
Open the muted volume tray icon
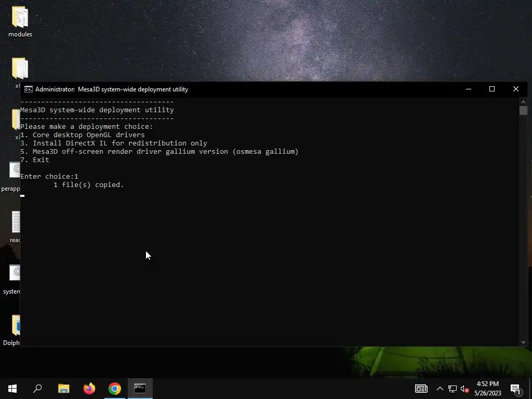tap(464, 389)
